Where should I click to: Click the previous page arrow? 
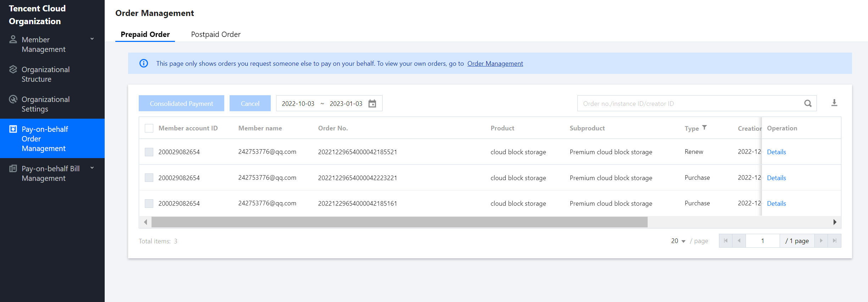coord(739,241)
